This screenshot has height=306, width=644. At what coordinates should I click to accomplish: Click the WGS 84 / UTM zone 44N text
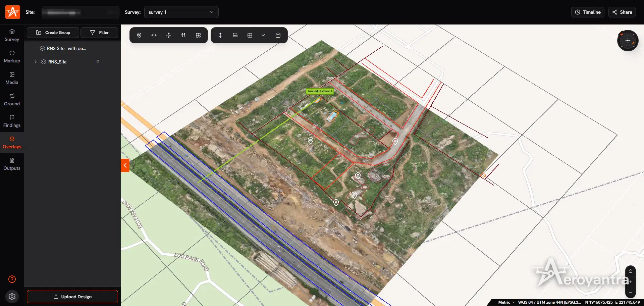[549, 302]
